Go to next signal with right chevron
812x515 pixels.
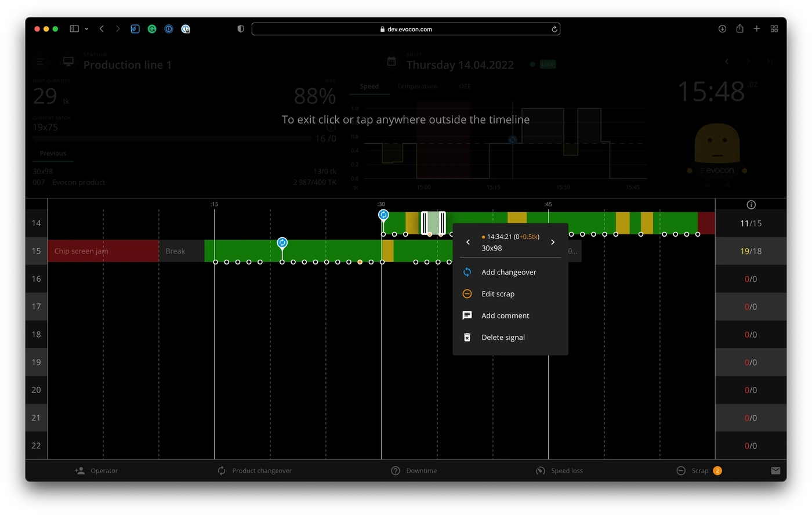click(553, 242)
